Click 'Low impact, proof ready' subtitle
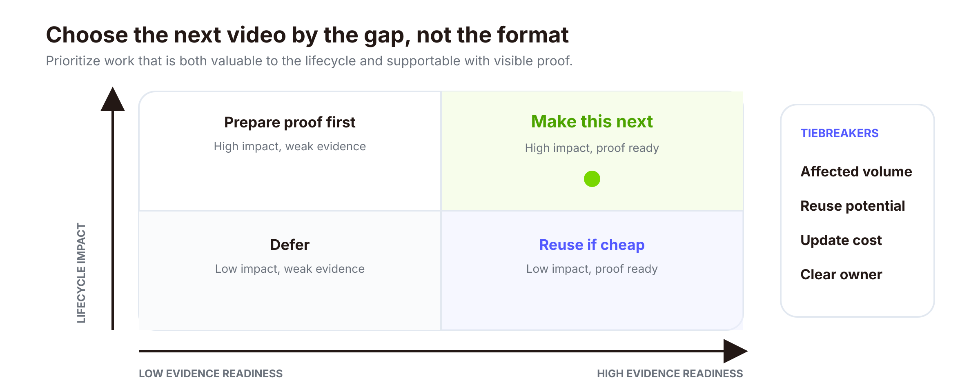This screenshot has width=980, height=392. point(592,269)
